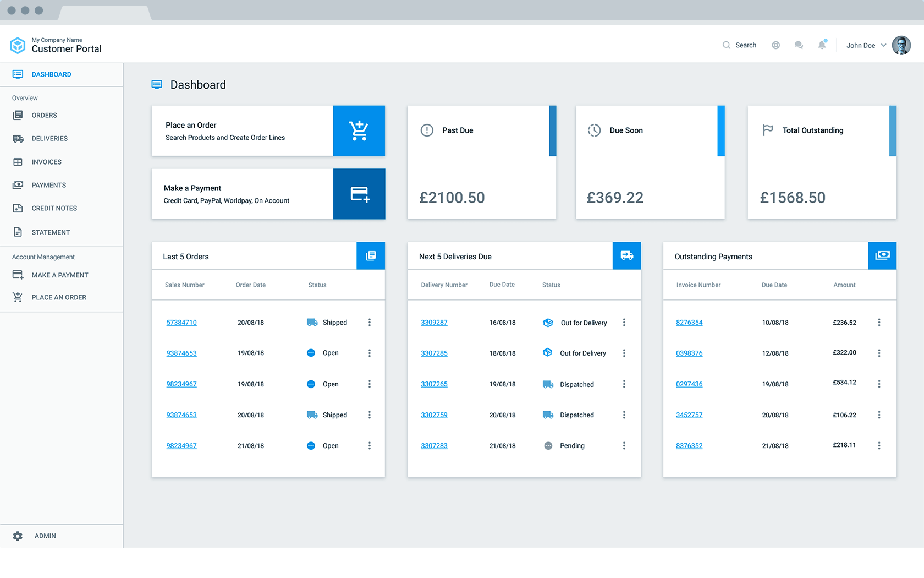Click the truck icon on Next 5 Deliveries panel

click(626, 255)
